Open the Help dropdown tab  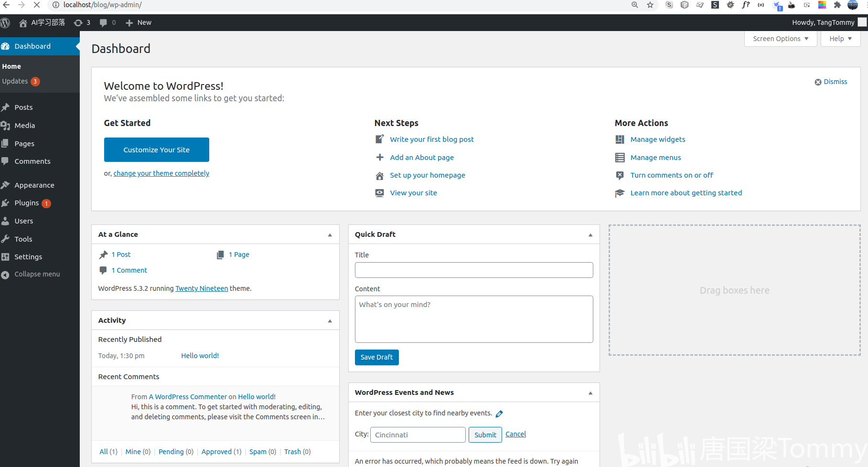(840, 39)
